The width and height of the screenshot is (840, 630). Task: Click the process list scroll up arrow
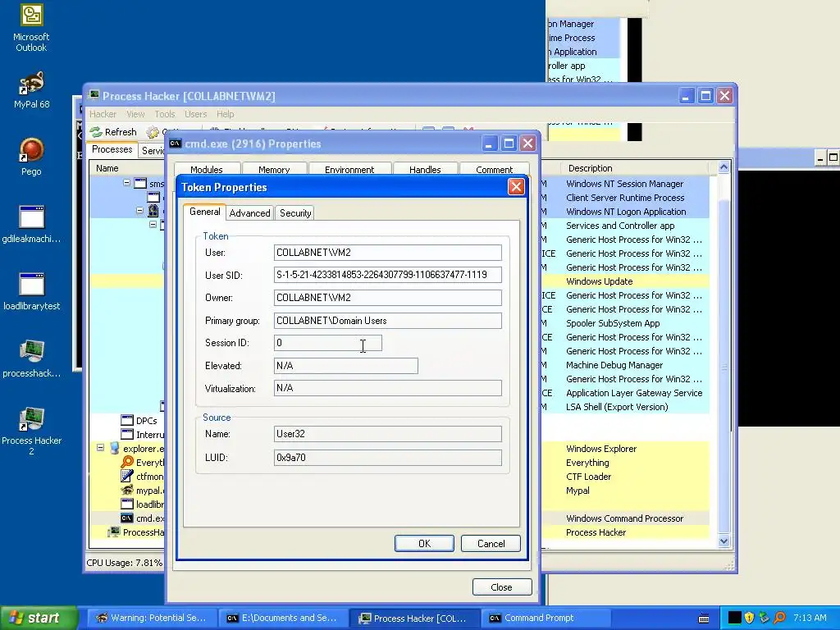(724, 167)
